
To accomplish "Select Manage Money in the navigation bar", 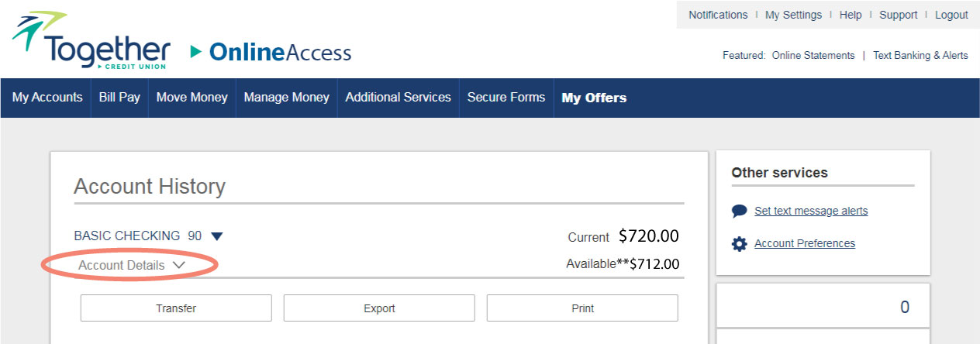I will [286, 98].
